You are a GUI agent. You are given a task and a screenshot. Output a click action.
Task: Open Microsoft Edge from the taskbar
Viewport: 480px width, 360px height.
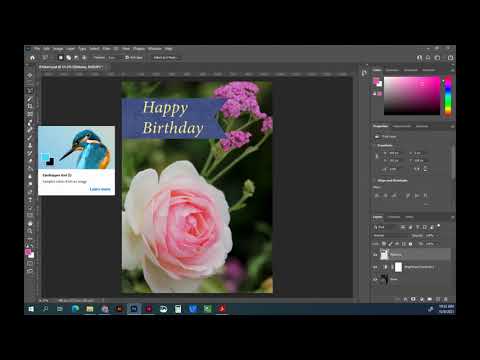75,309
